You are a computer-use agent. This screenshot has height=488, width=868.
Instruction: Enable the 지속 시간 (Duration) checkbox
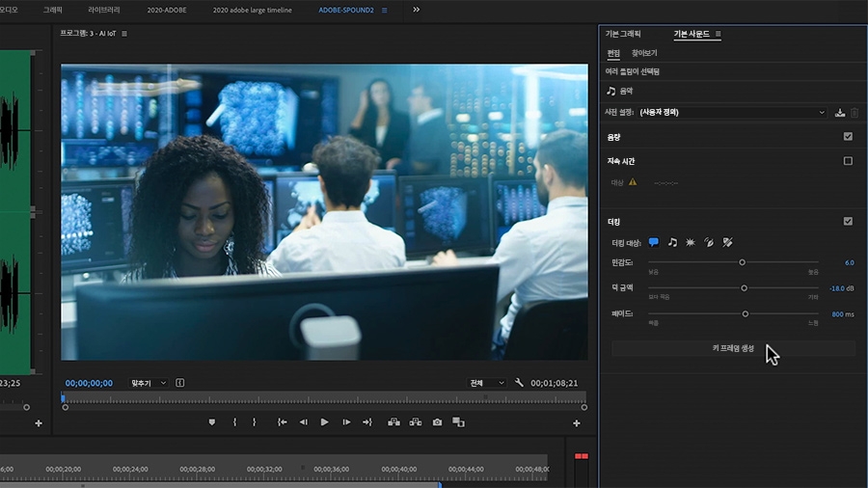[x=848, y=161]
